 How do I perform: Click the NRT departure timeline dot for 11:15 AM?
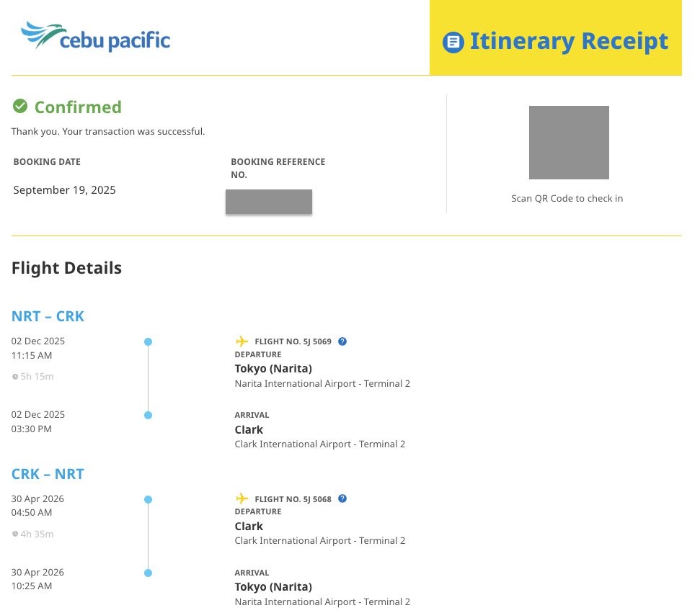148,341
